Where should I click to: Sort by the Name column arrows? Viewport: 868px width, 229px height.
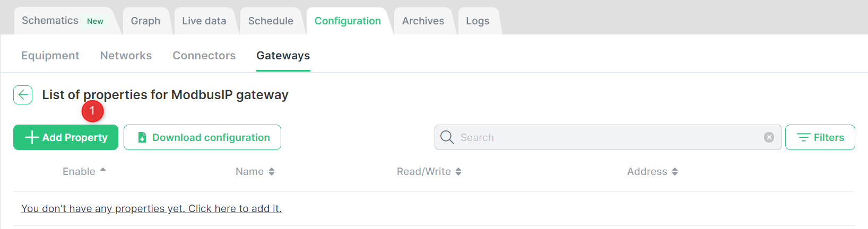click(x=272, y=172)
